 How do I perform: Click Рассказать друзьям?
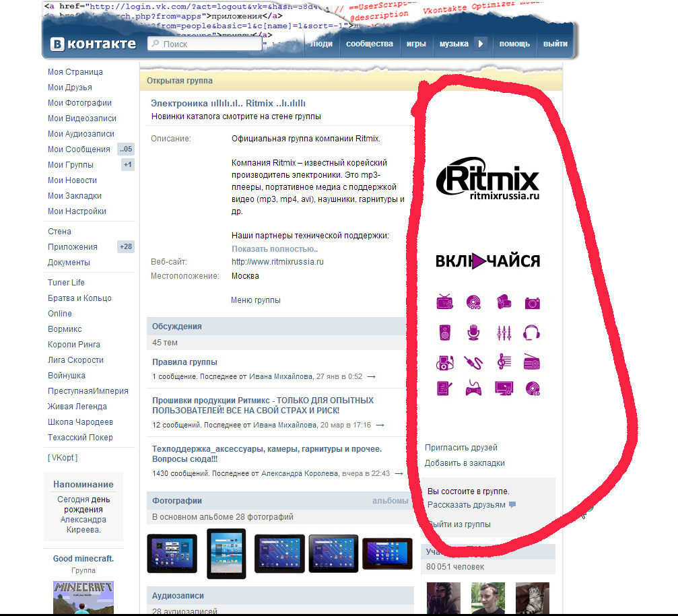tap(466, 504)
